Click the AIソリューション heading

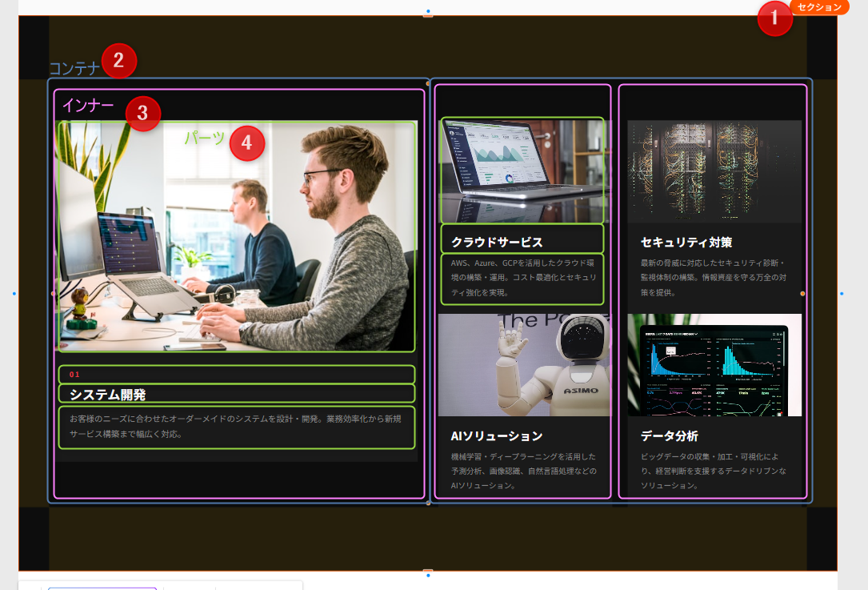click(x=497, y=436)
